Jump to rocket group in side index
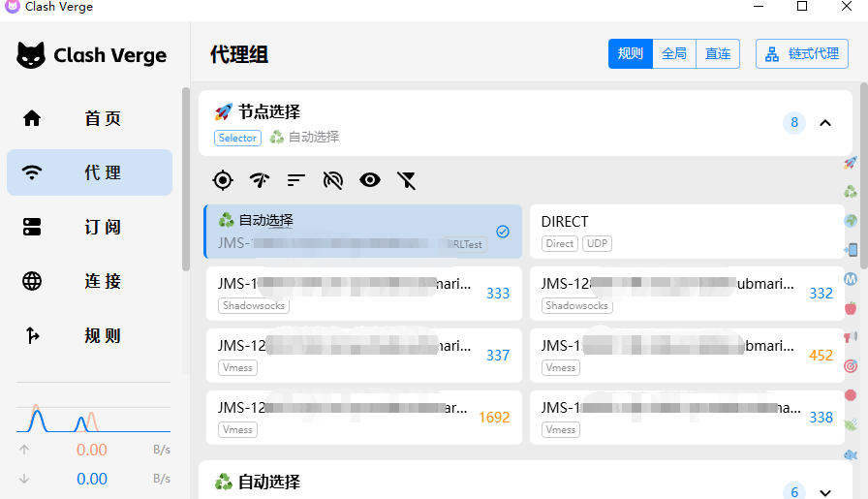Image resolution: width=868 pixels, height=499 pixels. click(x=851, y=163)
